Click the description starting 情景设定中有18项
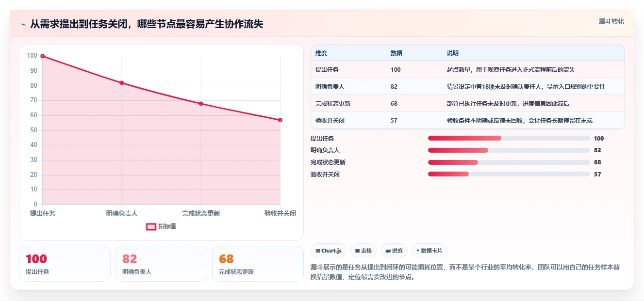 tap(526, 87)
